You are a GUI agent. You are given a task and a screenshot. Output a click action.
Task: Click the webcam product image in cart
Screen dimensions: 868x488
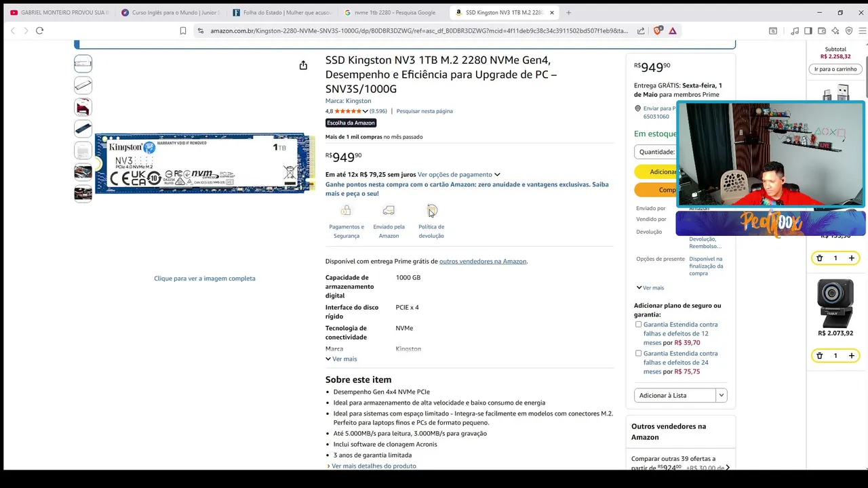[835, 303]
